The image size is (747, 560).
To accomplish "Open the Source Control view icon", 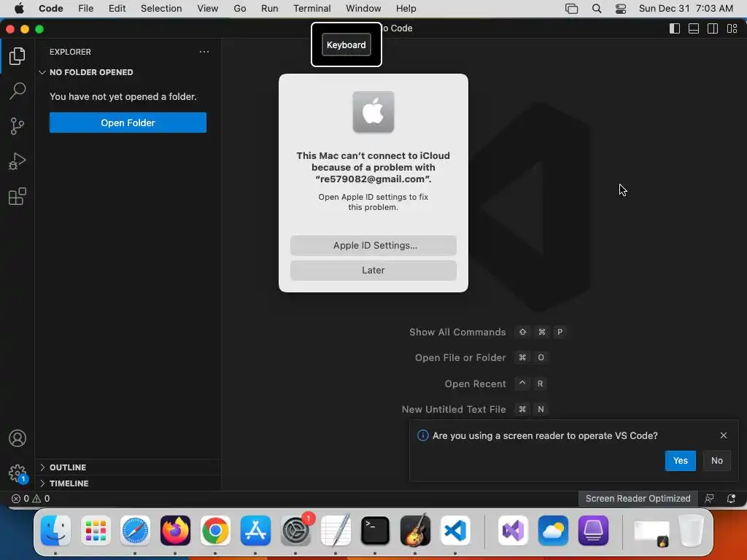I will 18,126.
